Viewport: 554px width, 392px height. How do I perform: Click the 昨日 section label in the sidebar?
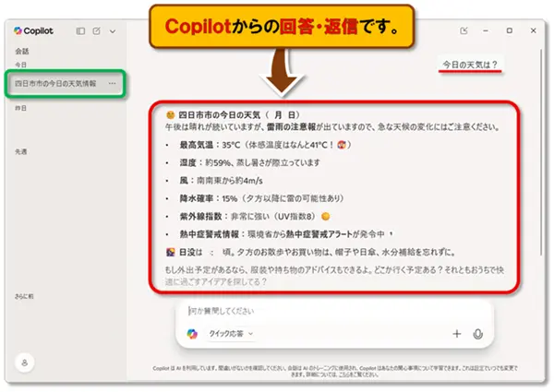[21, 108]
